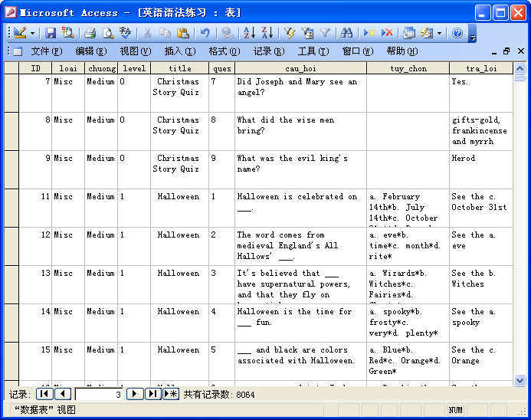
Task: Click the Copy icon
Action: click(166, 33)
